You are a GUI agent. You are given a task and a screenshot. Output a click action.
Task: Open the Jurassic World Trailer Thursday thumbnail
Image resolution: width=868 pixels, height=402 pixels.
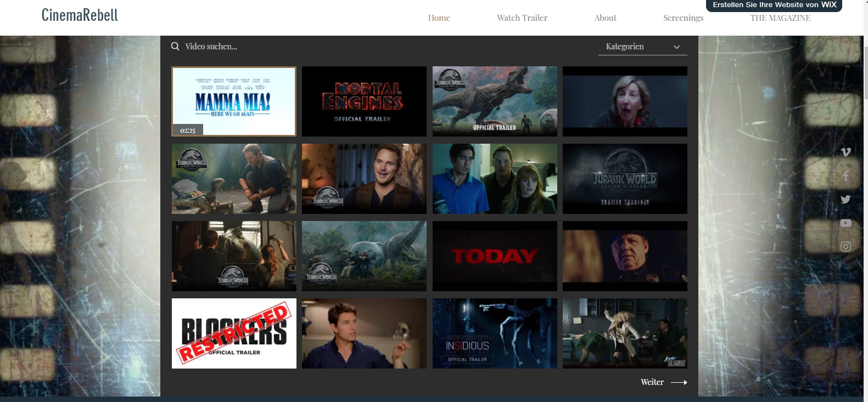tap(625, 179)
